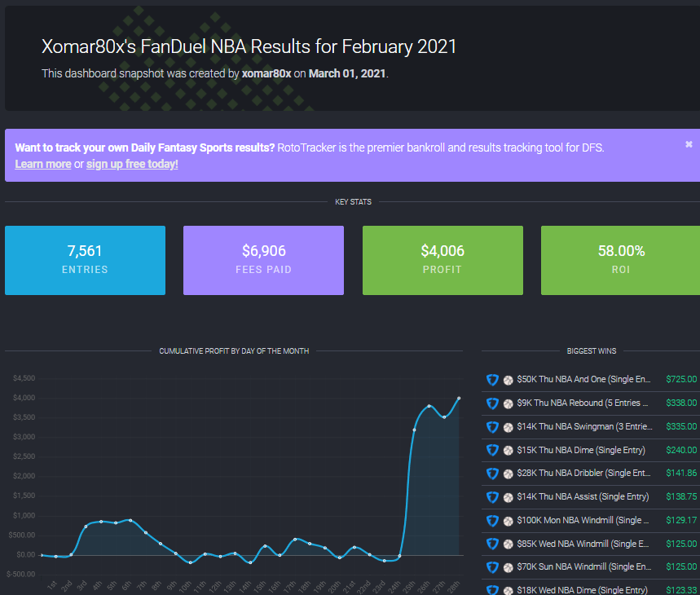
Task: Click the $335.00 win amount
Action: (681, 427)
